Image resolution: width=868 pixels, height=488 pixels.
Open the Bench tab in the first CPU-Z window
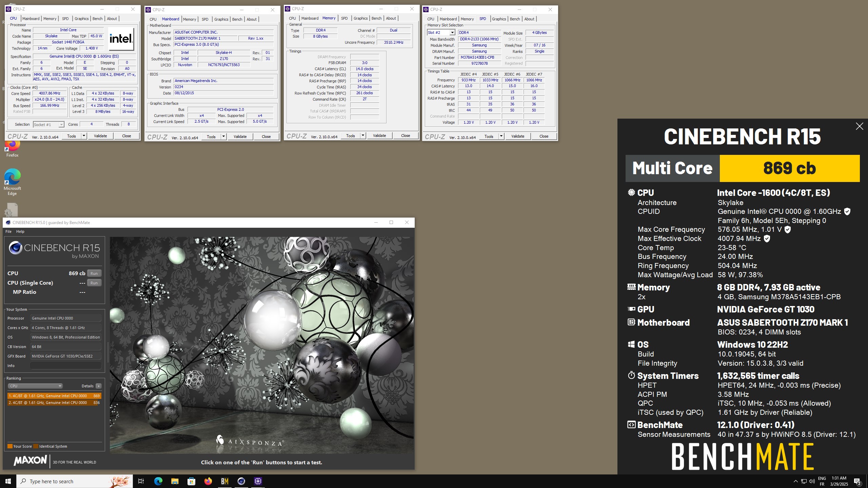(x=97, y=19)
